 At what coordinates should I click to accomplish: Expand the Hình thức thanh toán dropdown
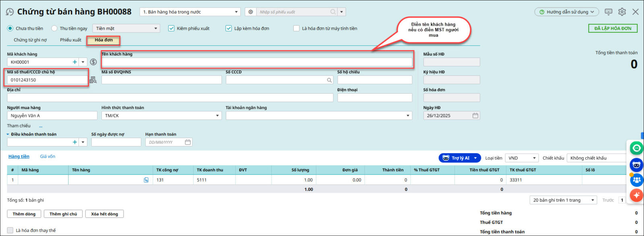pyautogui.click(x=217, y=116)
